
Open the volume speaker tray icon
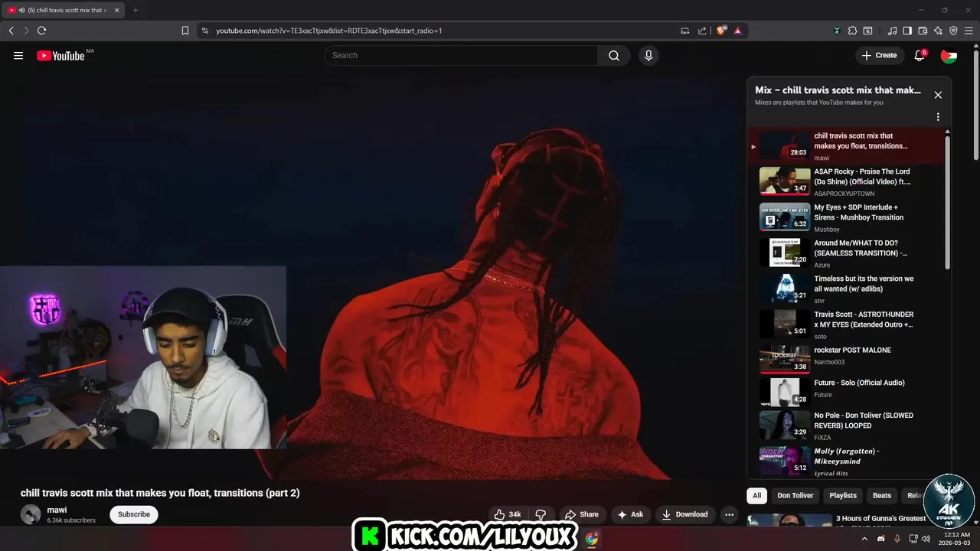(x=926, y=539)
